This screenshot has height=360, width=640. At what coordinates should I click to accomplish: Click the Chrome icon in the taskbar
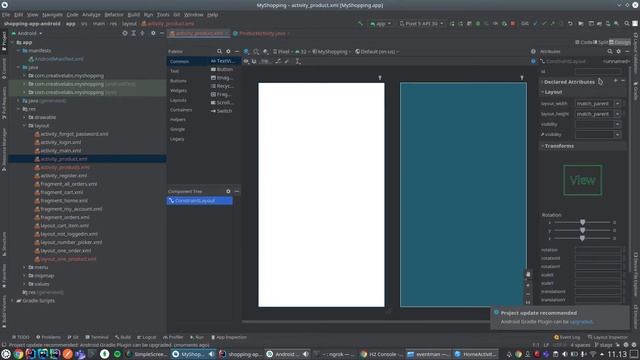point(18,354)
